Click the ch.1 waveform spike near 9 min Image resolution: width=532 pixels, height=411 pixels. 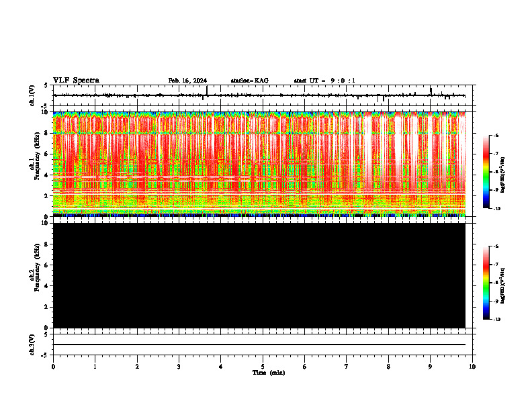tap(431, 91)
